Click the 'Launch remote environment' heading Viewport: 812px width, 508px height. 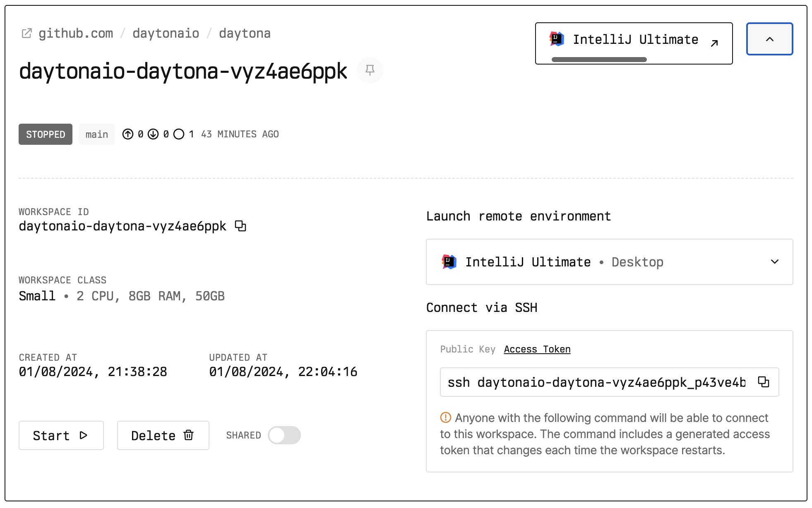[x=519, y=216]
